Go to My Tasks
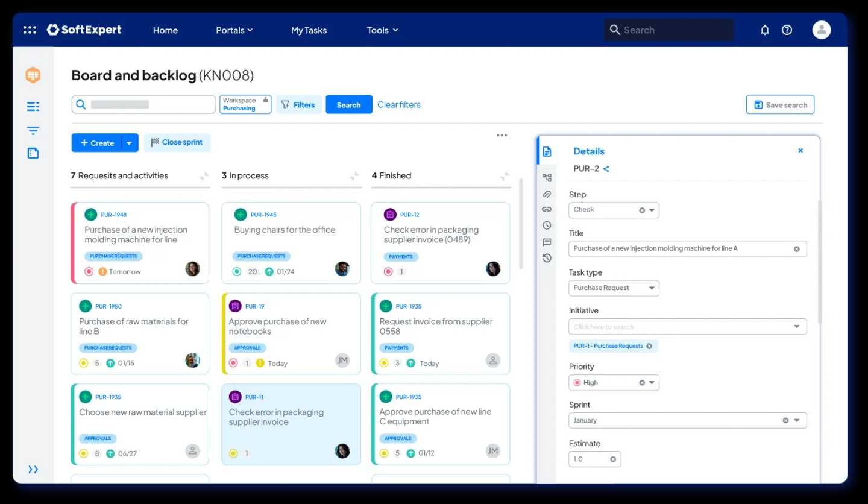868x504 pixels. pyautogui.click(x=309, y=30)
